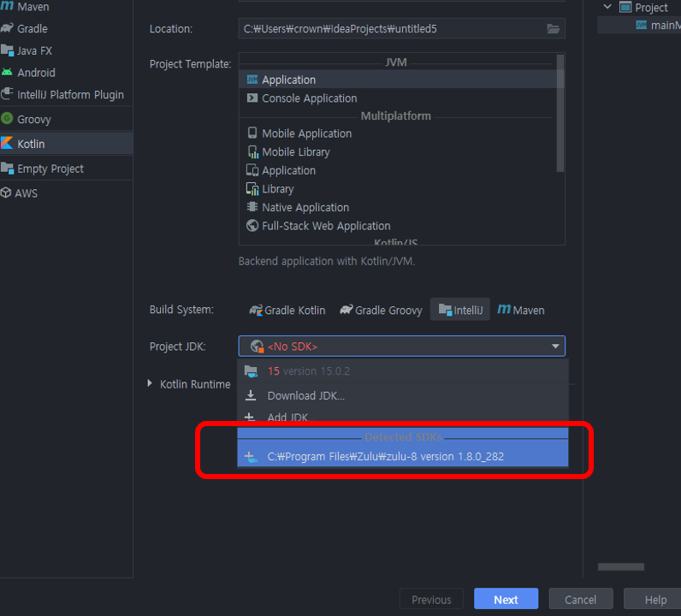Select Console Application template
Screen dimensions: 681x616
(398, 98)
